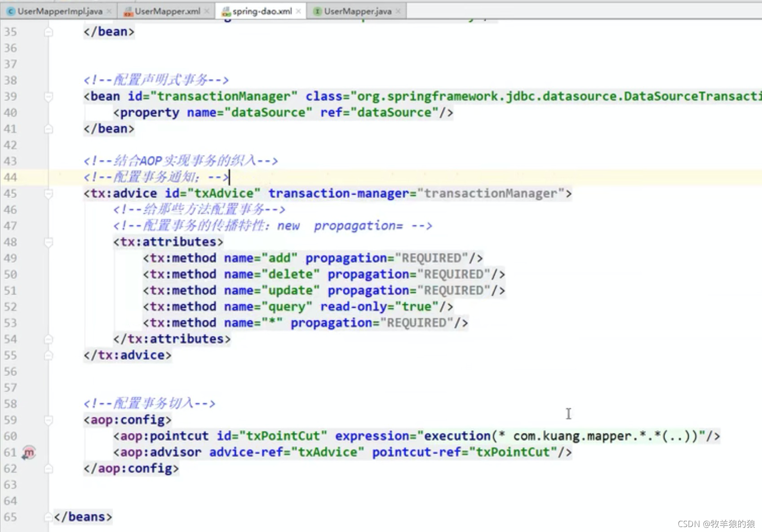Click transaction-manager attribute value on line 45
The image size is (762, 532).
click(x=490, y=194)
